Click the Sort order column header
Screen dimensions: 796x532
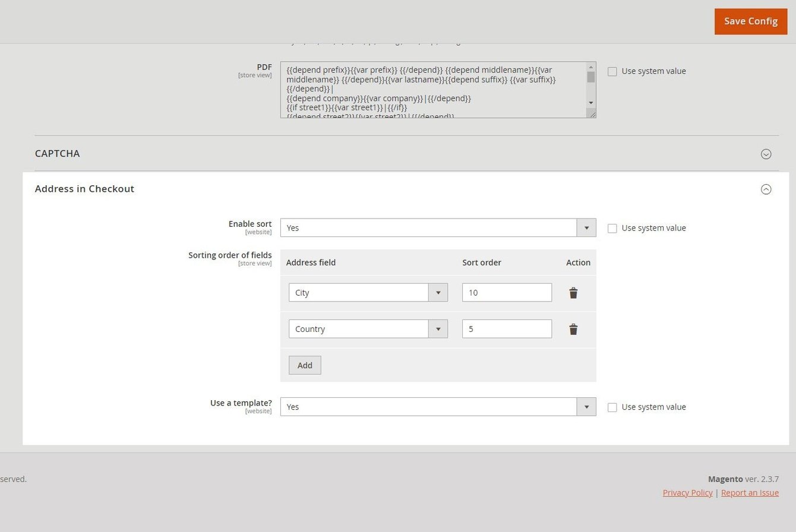[x=482, y=262]
